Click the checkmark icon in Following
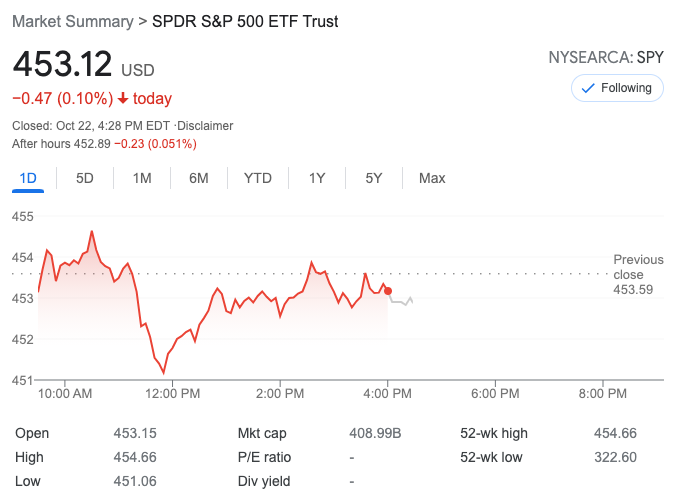 point(588,88)
